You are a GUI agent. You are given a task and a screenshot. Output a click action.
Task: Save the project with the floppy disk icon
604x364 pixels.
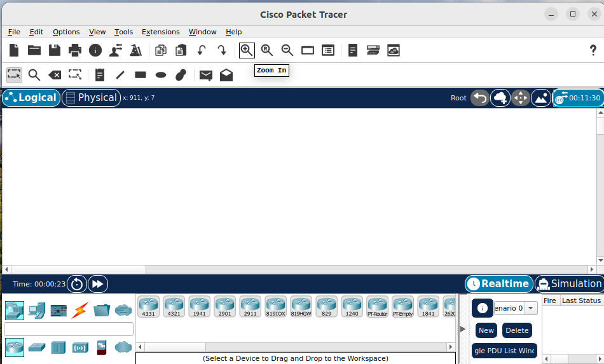coord(55,50)
